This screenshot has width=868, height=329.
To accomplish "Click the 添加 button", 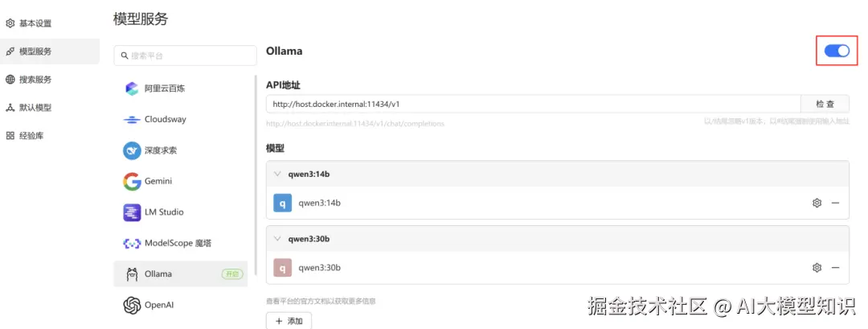I will pos(289,321).
